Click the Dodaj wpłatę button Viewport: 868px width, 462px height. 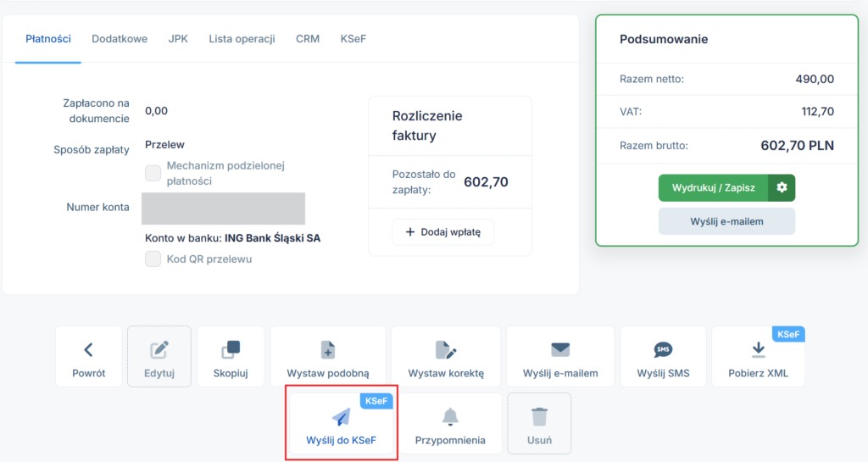tap(442, 232)
